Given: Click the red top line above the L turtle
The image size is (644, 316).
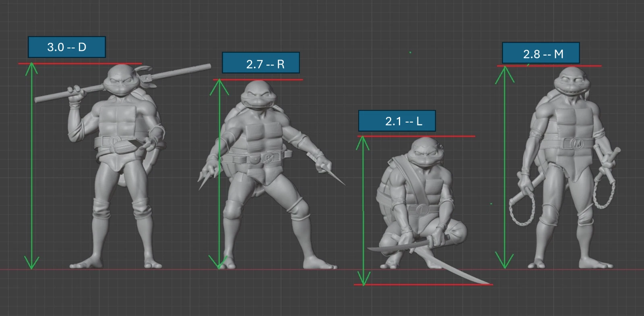Looking at the screenshot, I should pos(416,136).
